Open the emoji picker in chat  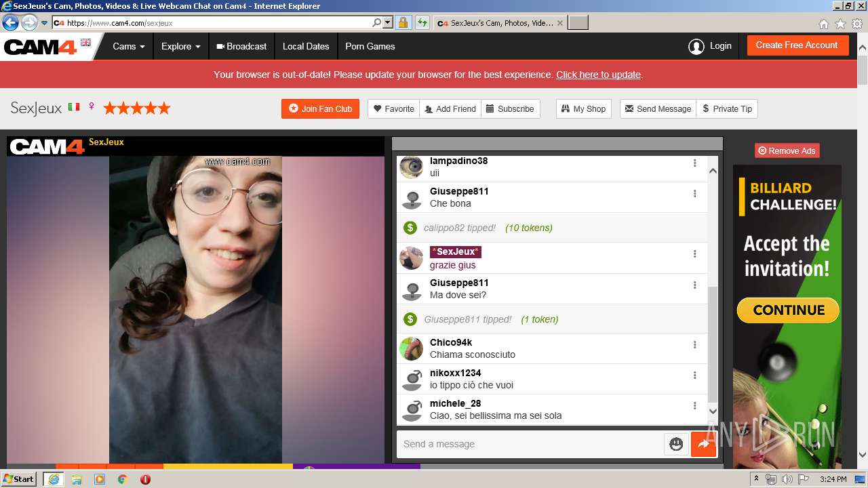[x=676, y=444]
